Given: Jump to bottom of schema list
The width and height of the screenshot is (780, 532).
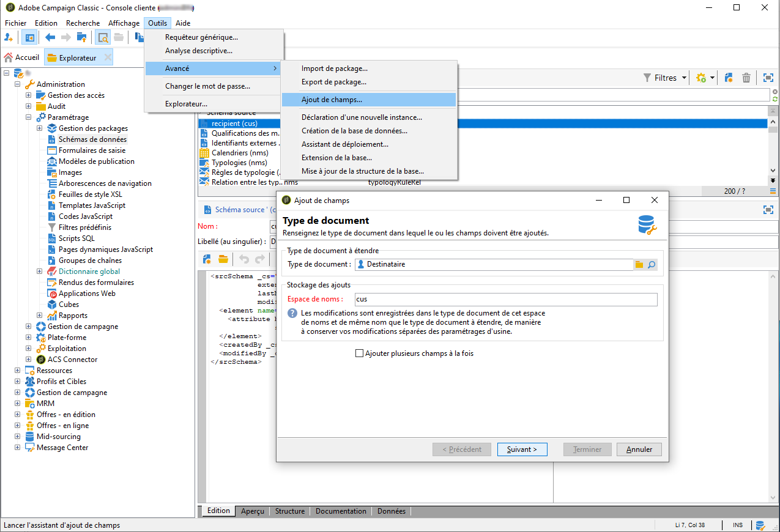Looking at the screenshot, I should click(773, 180).
